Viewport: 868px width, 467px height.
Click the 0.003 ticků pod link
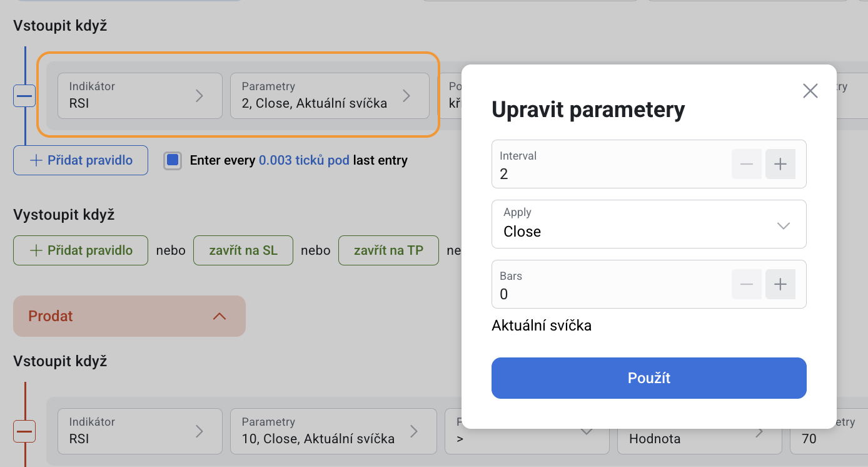click(x=304, y=160)
